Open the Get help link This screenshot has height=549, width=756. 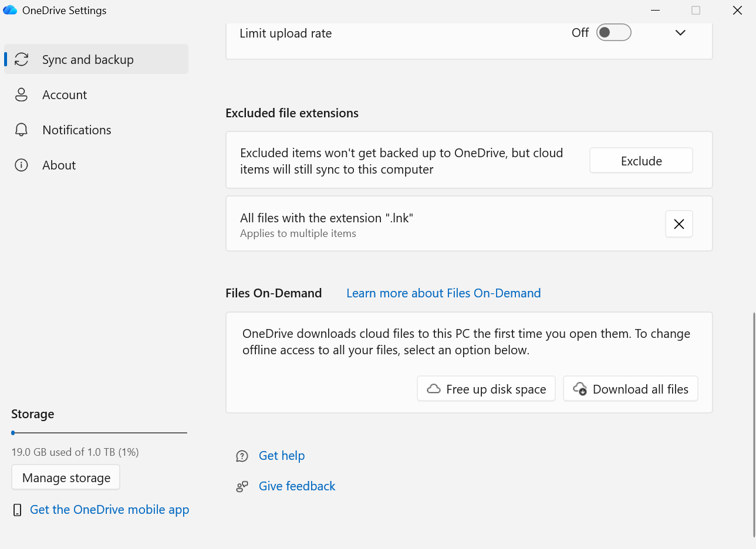[x=282, y=456]
